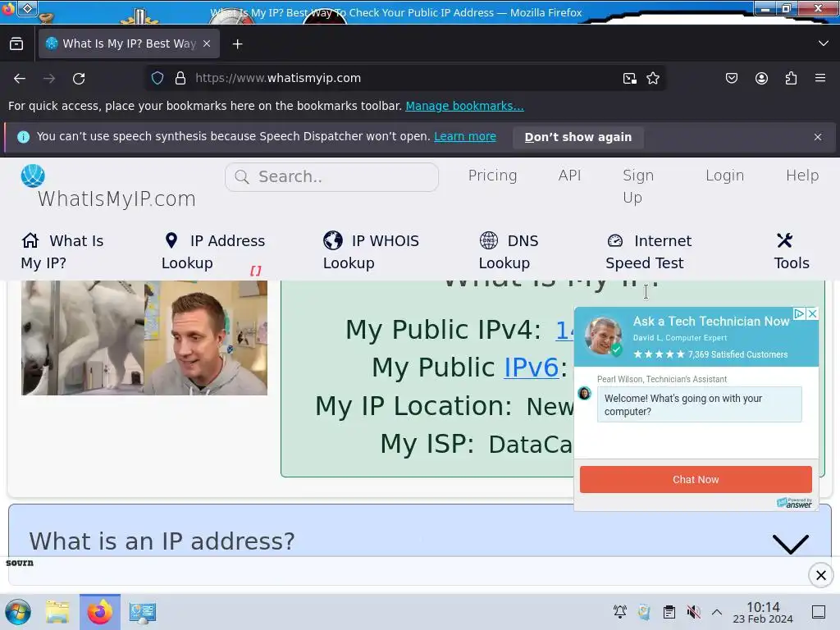Click the Don't show again button
Screen dimensions: 840x630
[x=578, y=137]
